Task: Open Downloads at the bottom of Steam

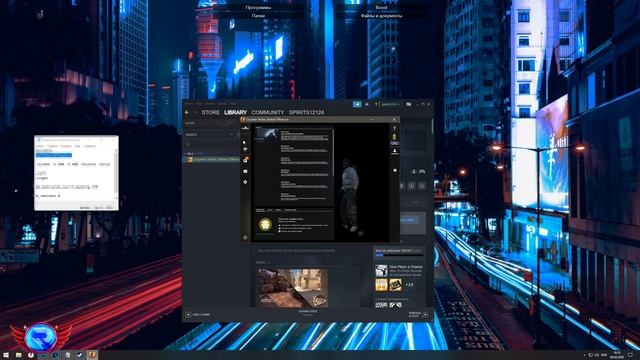Action: click(x=308, y=313)
